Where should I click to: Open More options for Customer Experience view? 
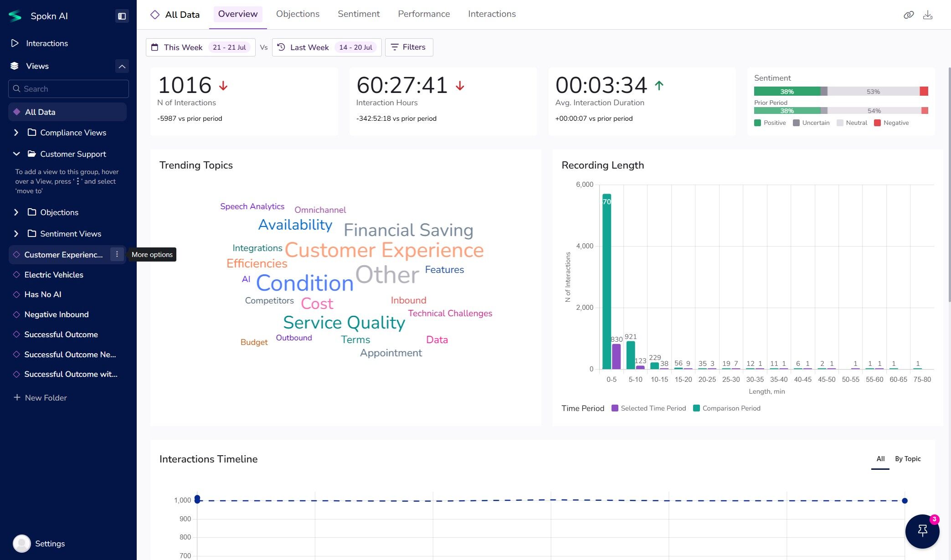click(x=117, y=254)
